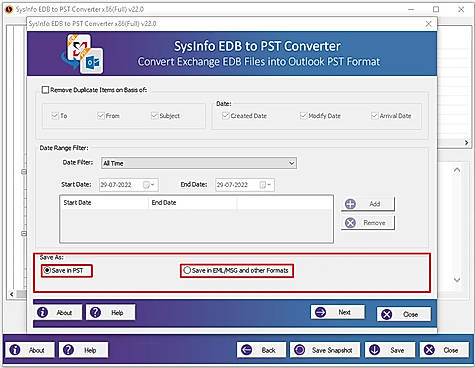Click the X icon on main window Close button
The width and height of the screenshot is (475, 368).
pos(429,350)
